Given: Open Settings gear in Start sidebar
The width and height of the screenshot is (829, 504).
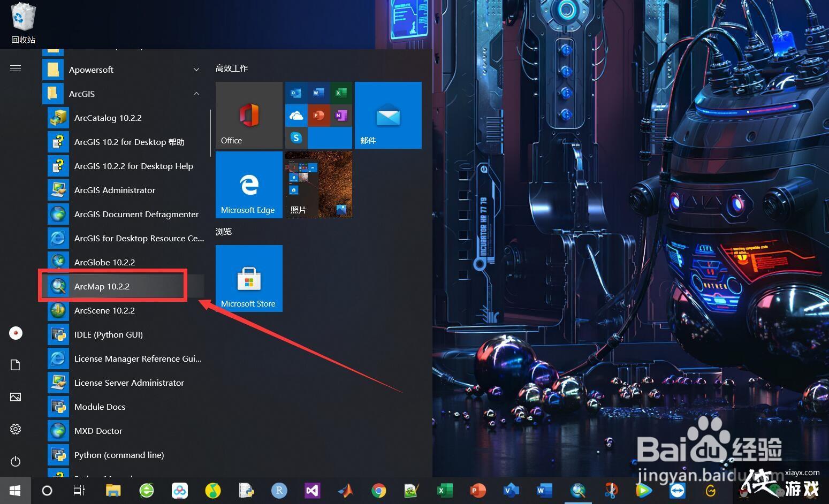Looking at the screenshot, I should (16, 429).
